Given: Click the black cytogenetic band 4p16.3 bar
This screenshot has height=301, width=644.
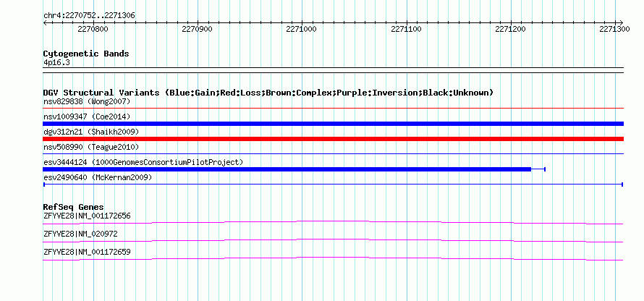Looking at the screenshot, I should pos(333,70).
